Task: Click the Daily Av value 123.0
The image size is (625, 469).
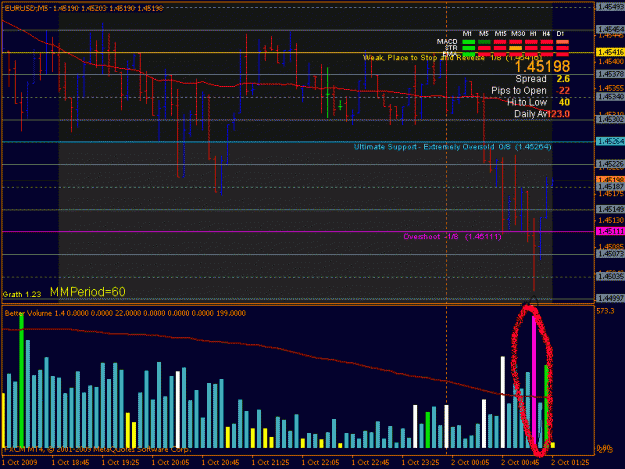Action: [x=559, y=114]
